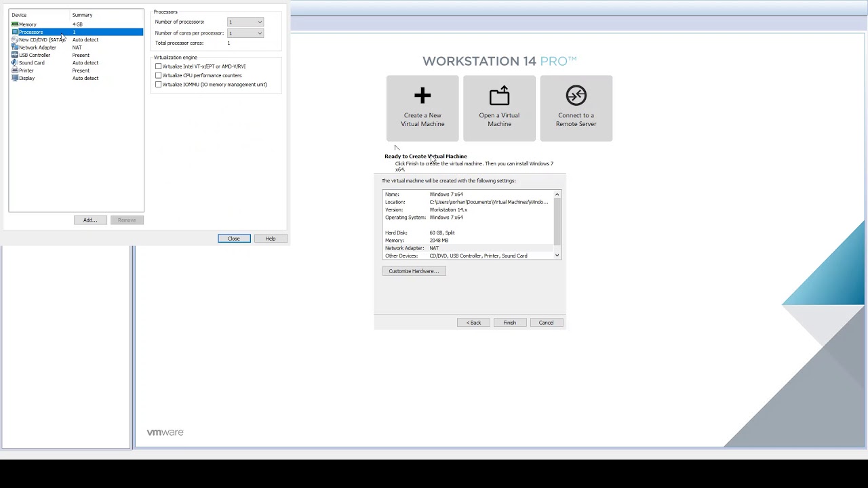Click the Auto detect summary for CD/DVD
The image size is (868, 488).
[85, 40]
